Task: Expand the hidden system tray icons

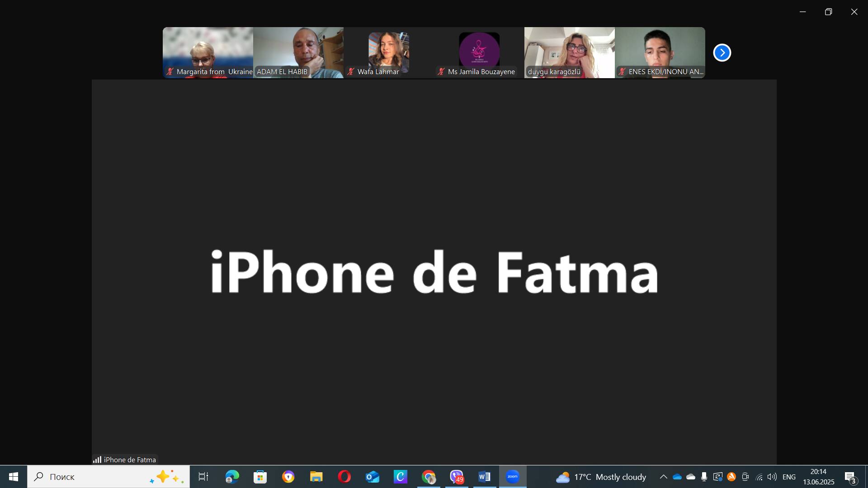Action: 663,477
